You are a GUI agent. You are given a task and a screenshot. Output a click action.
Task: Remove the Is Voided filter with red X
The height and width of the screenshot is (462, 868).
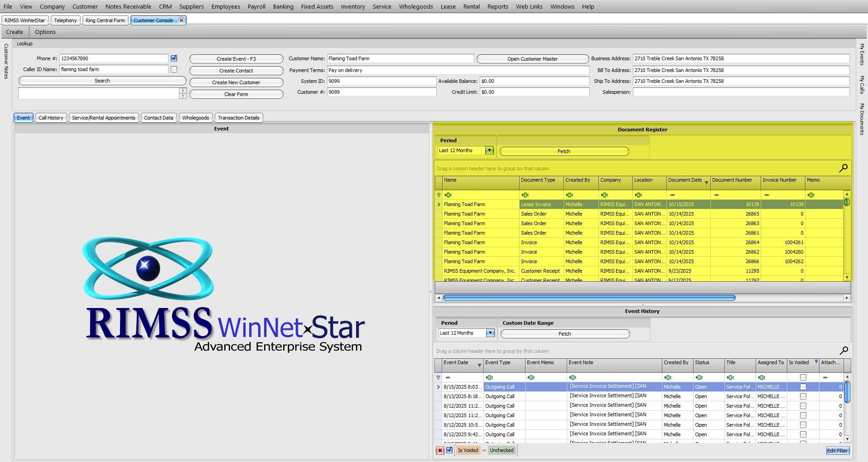coord(440,450)
